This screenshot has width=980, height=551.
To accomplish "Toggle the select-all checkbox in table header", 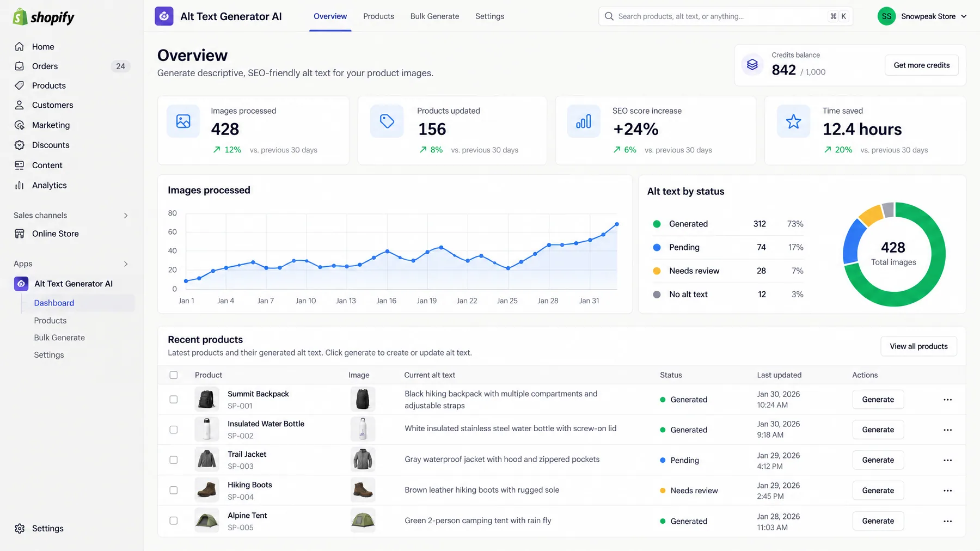I will click(174, 375).
